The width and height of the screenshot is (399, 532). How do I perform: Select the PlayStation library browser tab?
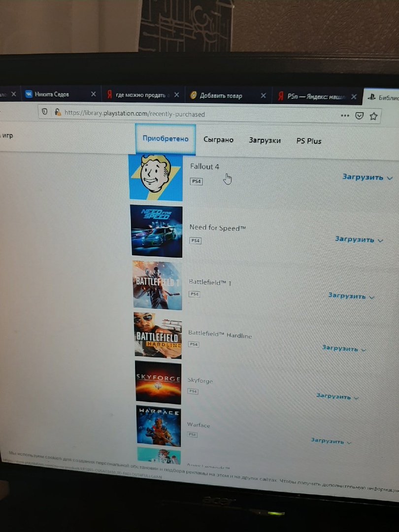pyautogui.click(x=382, y=98)
